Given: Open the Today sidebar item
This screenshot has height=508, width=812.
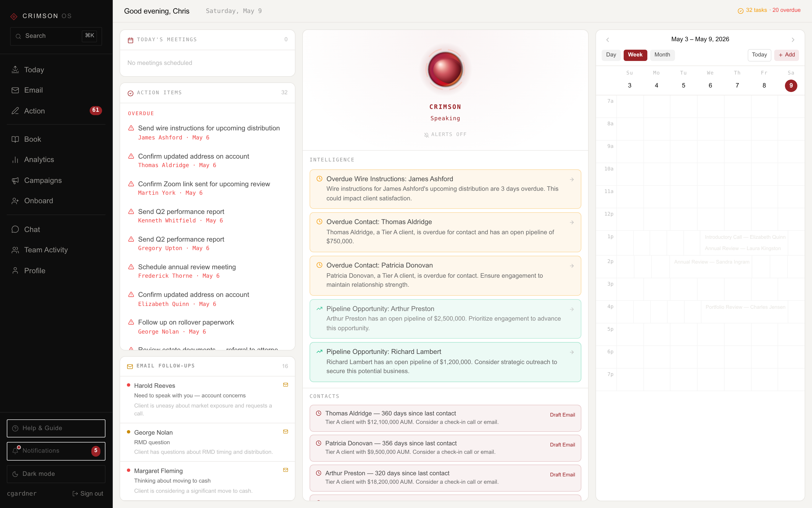Looking at the screenshot, I should click(x=56, y=70).
